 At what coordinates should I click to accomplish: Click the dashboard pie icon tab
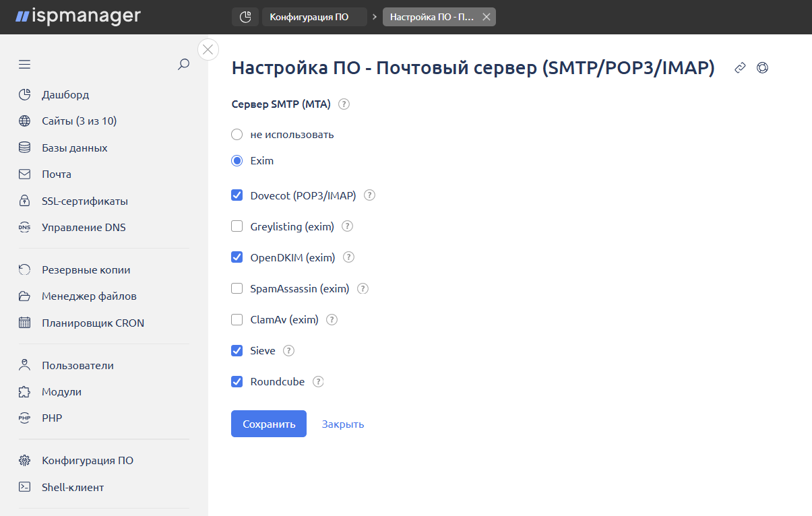point(245,17)
